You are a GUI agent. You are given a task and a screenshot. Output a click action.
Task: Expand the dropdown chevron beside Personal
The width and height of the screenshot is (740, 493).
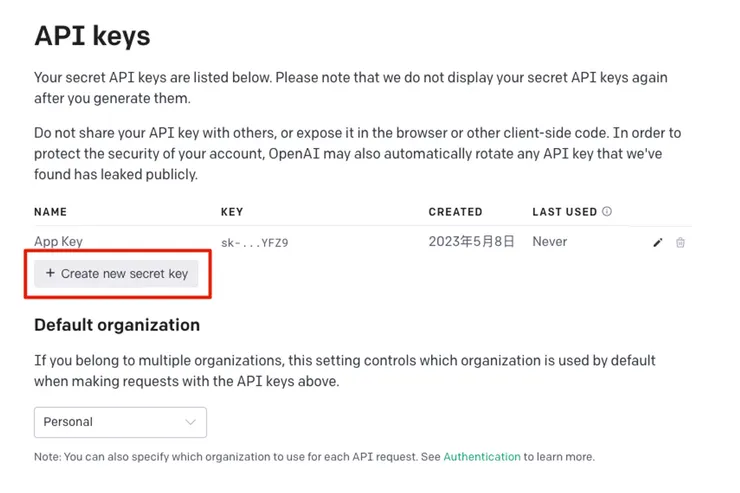point(190,422)
